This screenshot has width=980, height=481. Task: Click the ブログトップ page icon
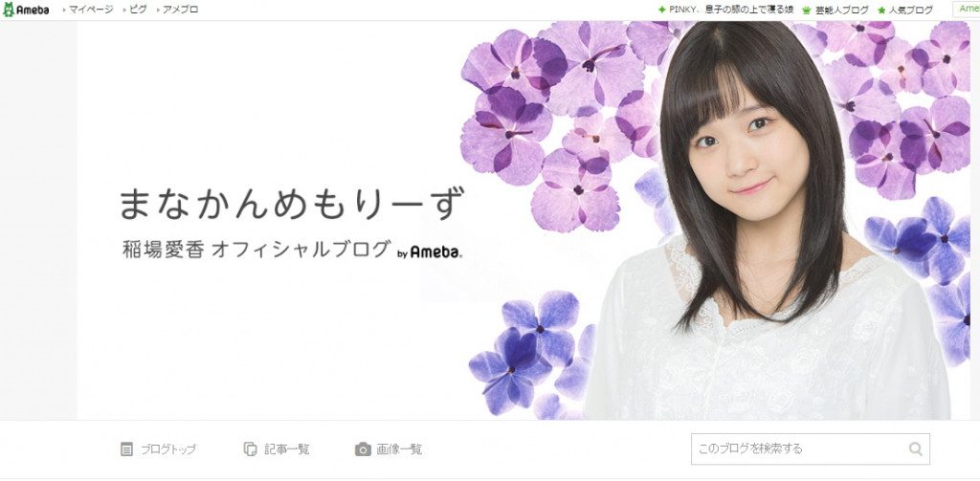[x=127, y=449]
